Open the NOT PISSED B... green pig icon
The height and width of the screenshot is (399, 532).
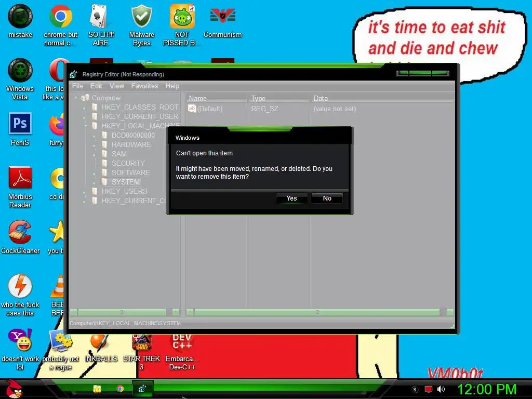pyautogui.click(x=182, y=25)
